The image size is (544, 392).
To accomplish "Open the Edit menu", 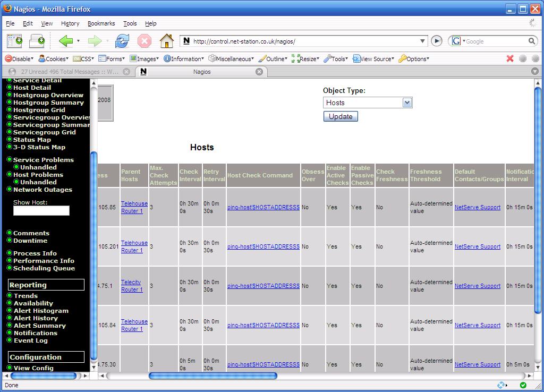I will click(28, 23).
